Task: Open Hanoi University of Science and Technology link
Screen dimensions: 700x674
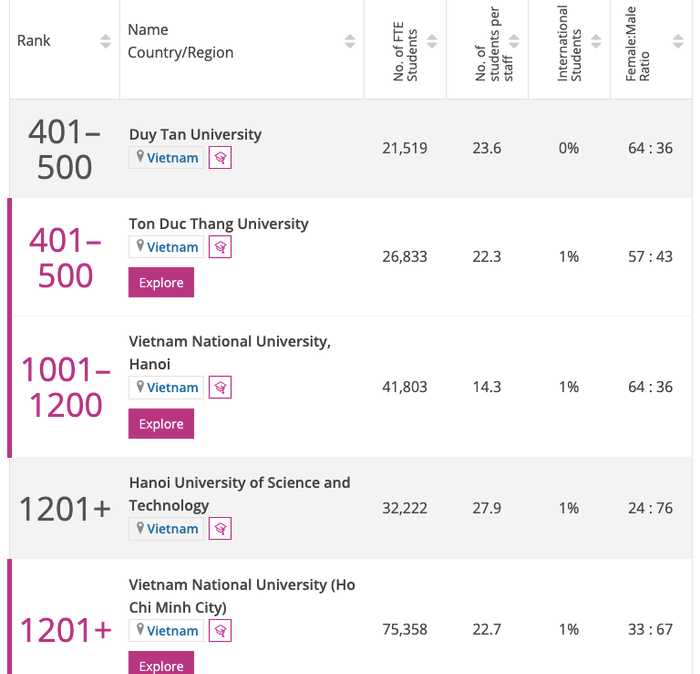Action: [239, 483]
